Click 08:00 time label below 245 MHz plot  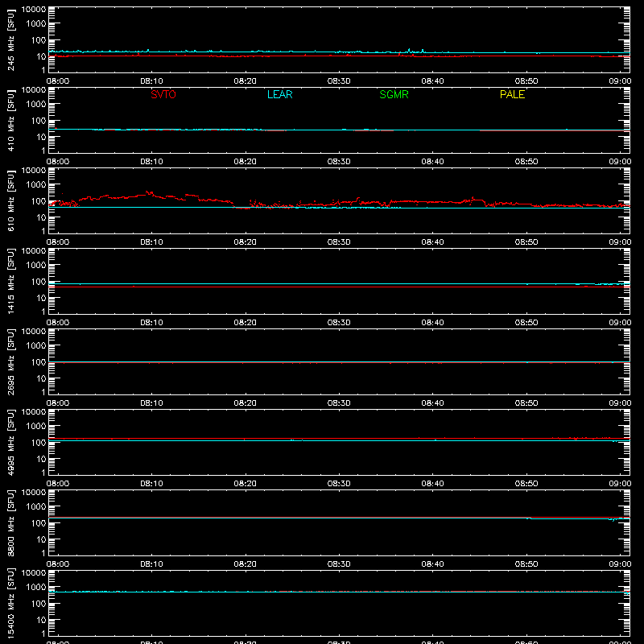58,81
